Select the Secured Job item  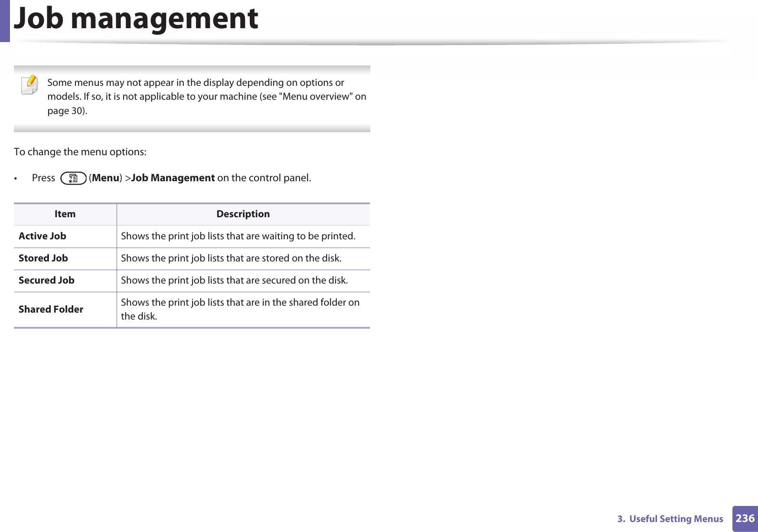46,280
